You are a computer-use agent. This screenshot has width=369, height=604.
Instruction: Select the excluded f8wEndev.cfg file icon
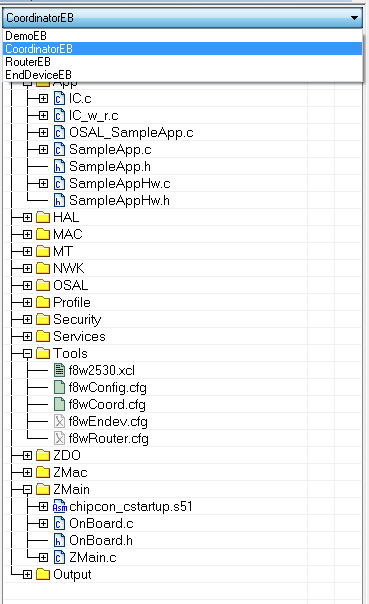click(59, 421)
